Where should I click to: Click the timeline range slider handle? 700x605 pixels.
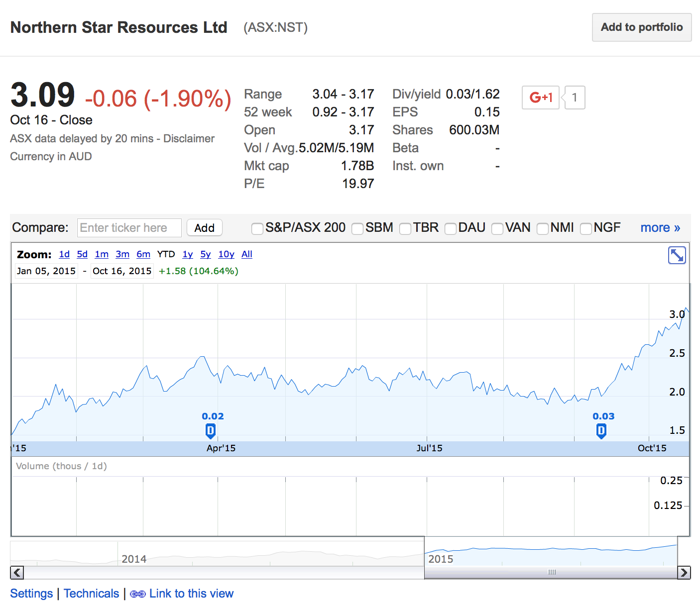(x=551, y=572)
